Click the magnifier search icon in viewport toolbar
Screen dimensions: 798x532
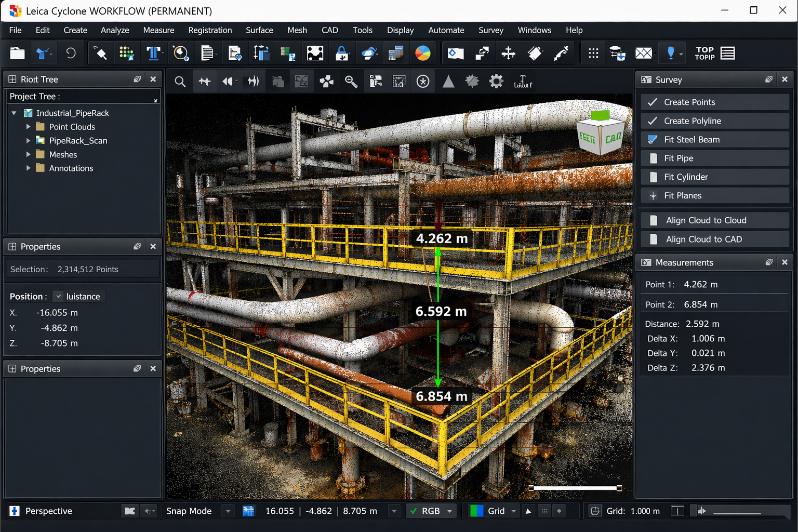tap(180, 82)
